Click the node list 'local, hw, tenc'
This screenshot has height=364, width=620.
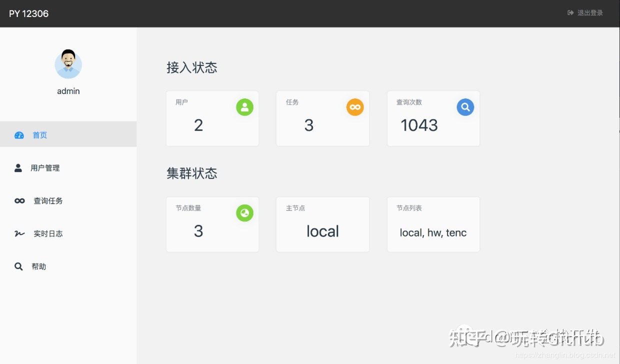[433, 232]
